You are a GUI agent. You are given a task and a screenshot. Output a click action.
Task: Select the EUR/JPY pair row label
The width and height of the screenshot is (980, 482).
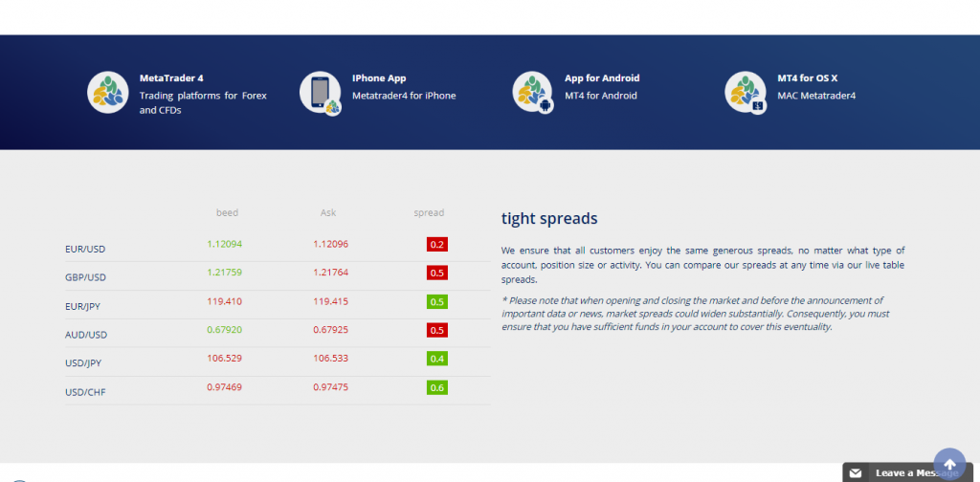(x=84, y=306)
